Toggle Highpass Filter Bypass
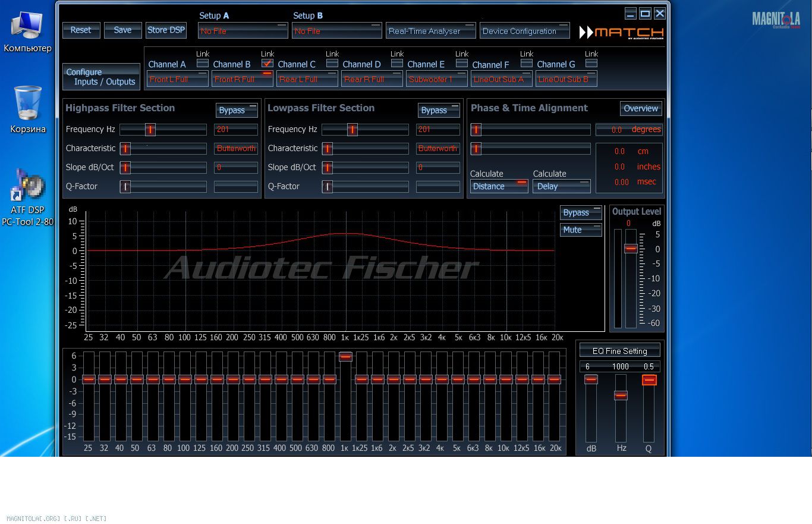812x524 pixels. pos(237,110)
